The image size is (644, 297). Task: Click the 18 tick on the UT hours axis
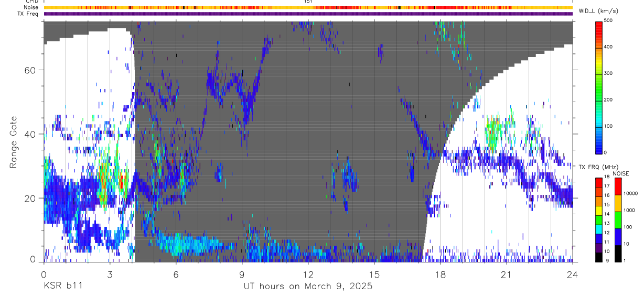point(441,273)
